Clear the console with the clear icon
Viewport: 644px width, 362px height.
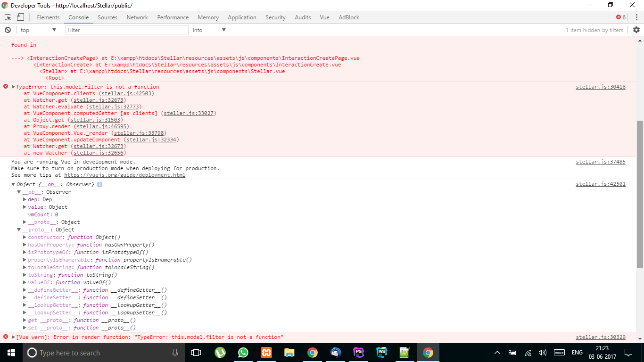7,29
